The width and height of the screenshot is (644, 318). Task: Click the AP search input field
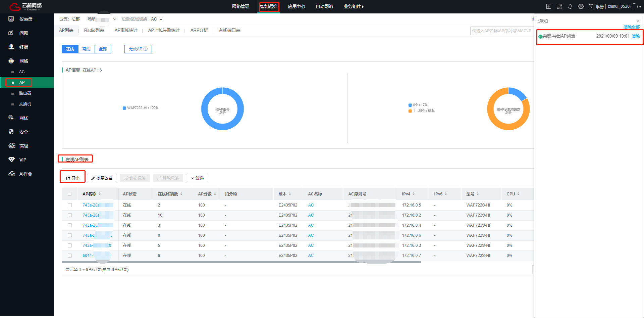501,31
